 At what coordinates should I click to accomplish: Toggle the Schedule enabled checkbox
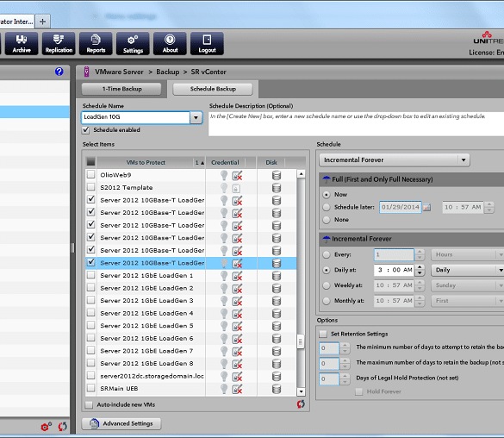[86, 130]
